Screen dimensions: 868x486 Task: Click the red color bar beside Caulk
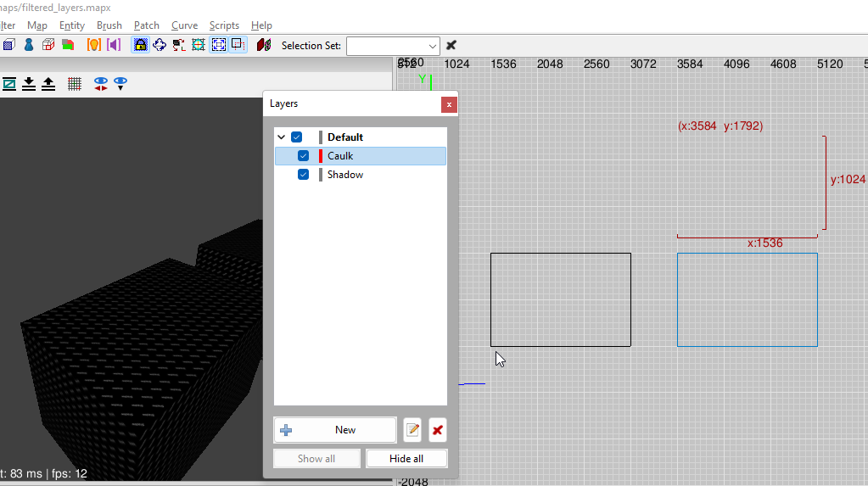click(321, 156)
